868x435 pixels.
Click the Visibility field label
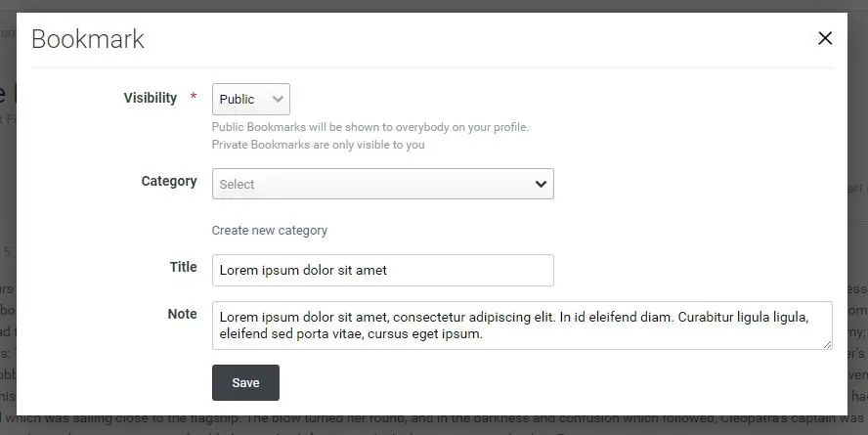tap(150, 98)
